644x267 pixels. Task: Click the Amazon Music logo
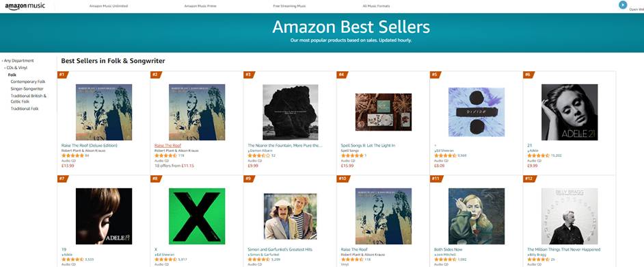(25, 6)
